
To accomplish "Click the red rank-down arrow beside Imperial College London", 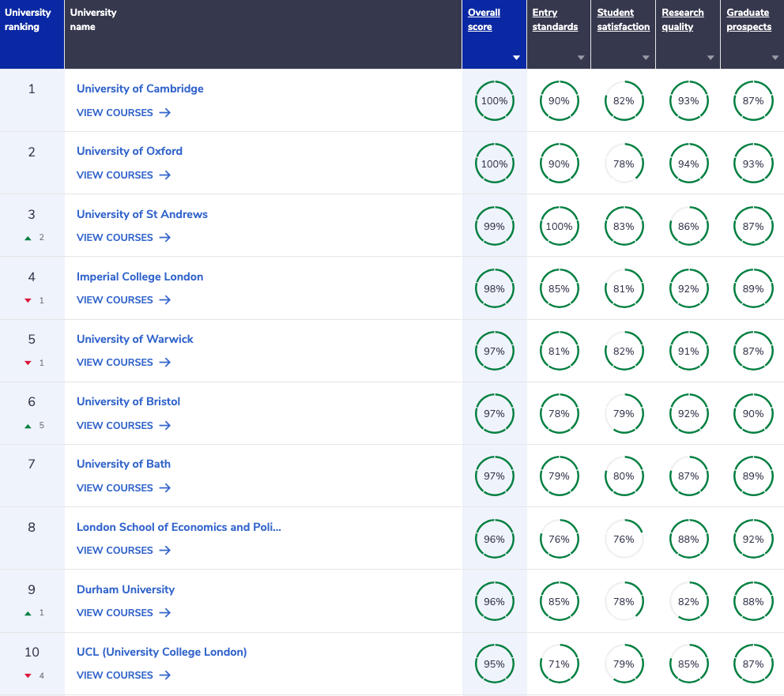I will [26, 300].
